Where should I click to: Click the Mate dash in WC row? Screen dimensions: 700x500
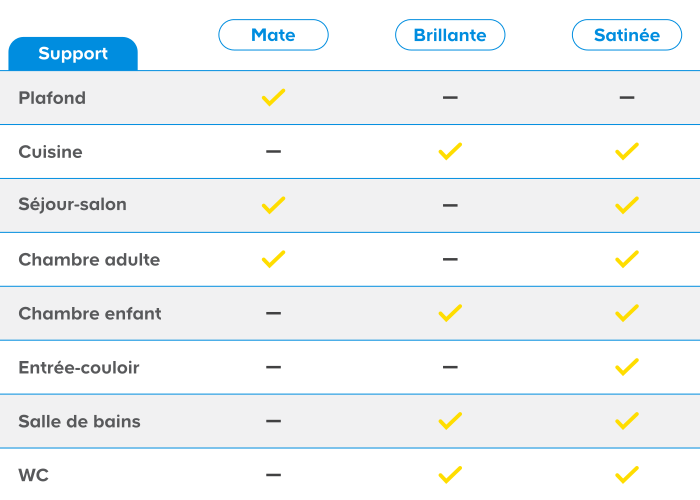(x=273, y=474)
